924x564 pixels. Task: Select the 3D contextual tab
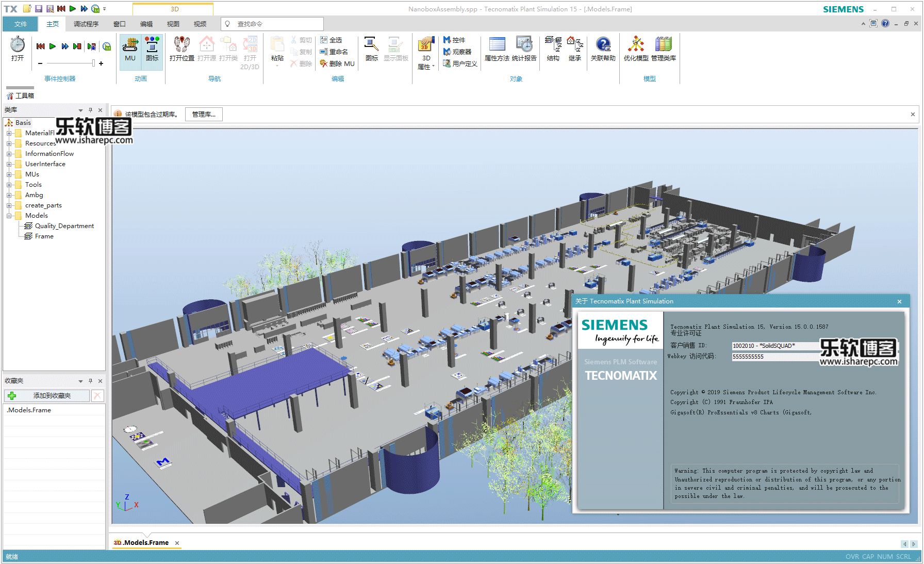(175, 9)
